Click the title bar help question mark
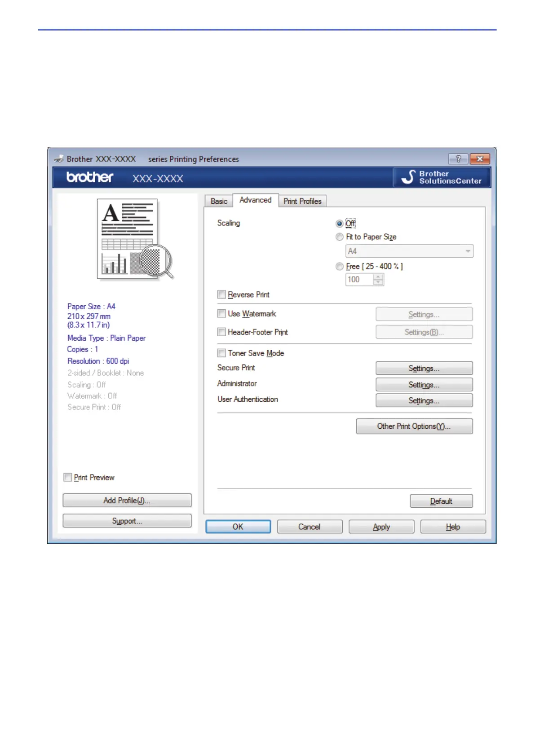Image resolution: width=535 pixels, height=756 pixels. (458, 159)
